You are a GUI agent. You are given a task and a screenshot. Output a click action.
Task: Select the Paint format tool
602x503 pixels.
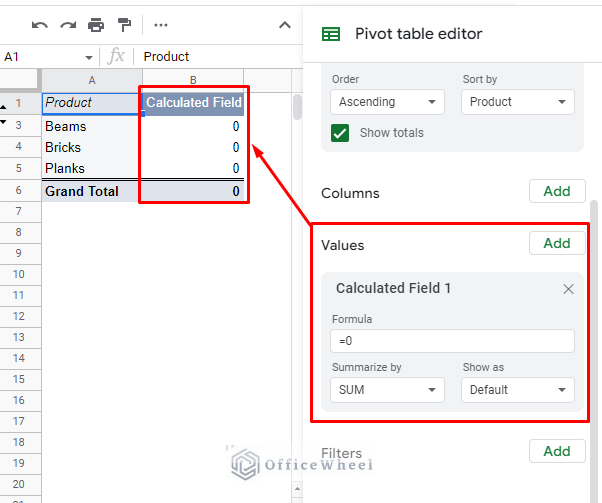124,24
